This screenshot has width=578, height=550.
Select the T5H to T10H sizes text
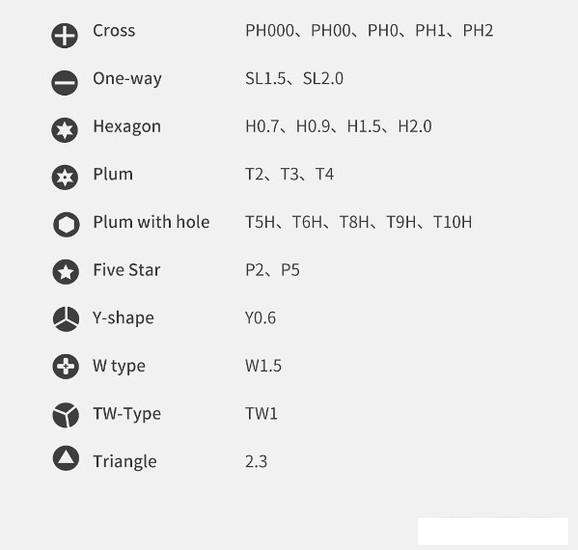358,222
